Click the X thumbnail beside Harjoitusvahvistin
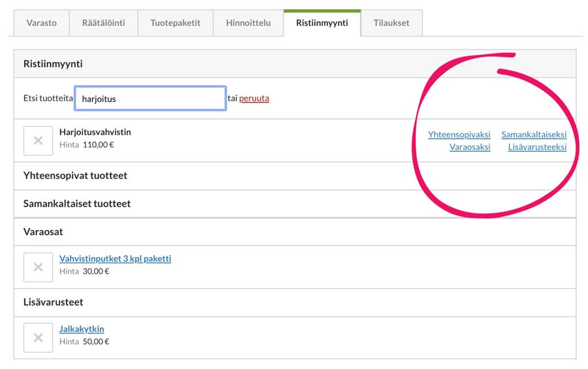The width and height of the screenshot is (588, 369). 39,140
